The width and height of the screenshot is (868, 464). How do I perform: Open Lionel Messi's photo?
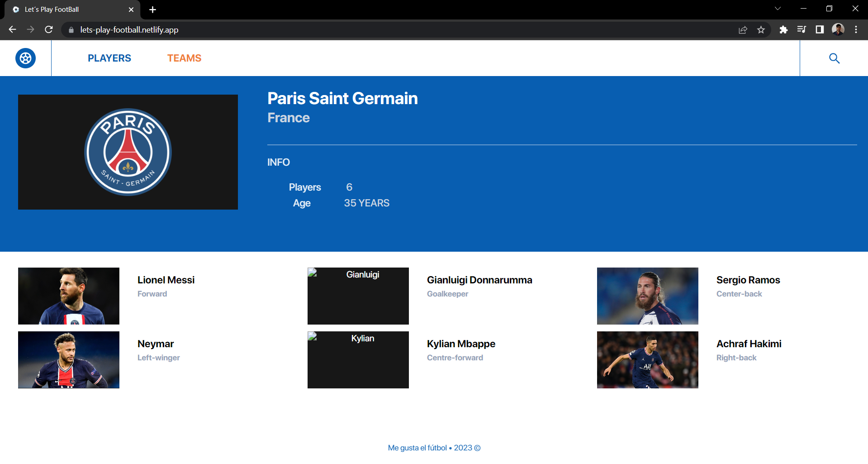[69, 296]
